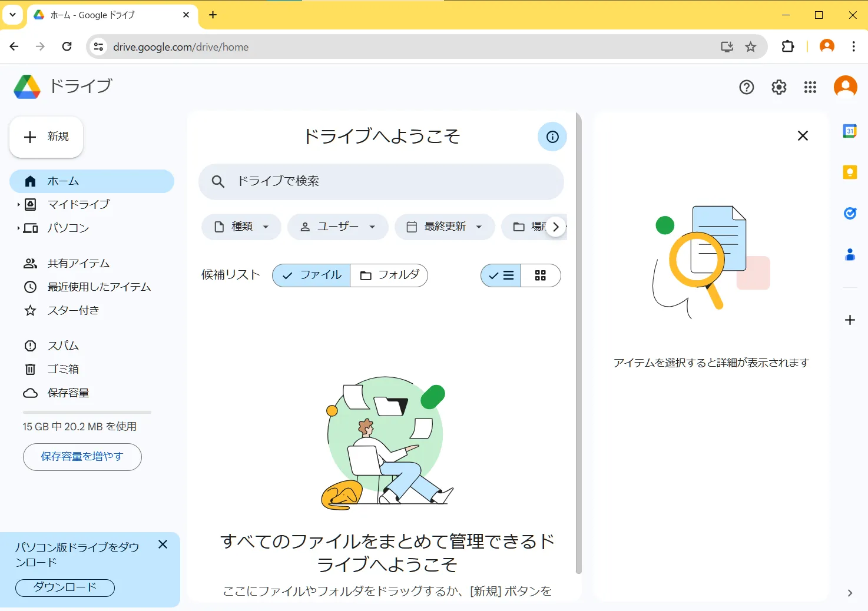
Task: Open the 種類 filter dropdown
Action: coord(241,227)
